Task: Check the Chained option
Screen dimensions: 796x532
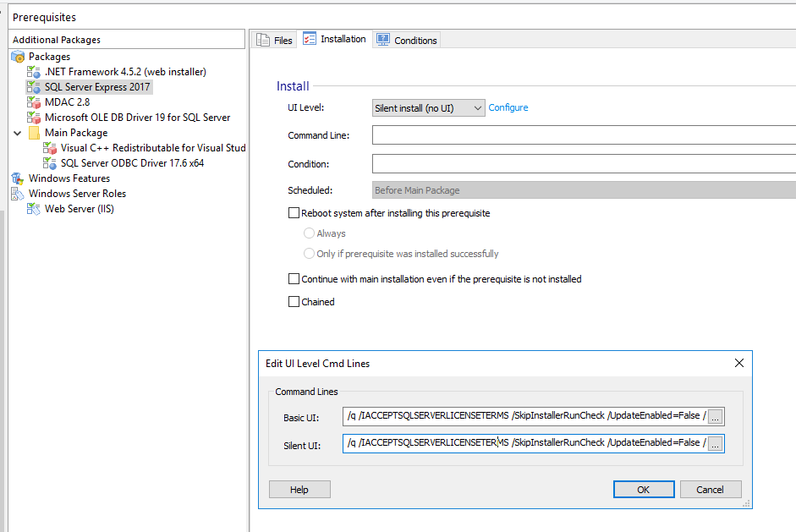Action: pos(294,302)
